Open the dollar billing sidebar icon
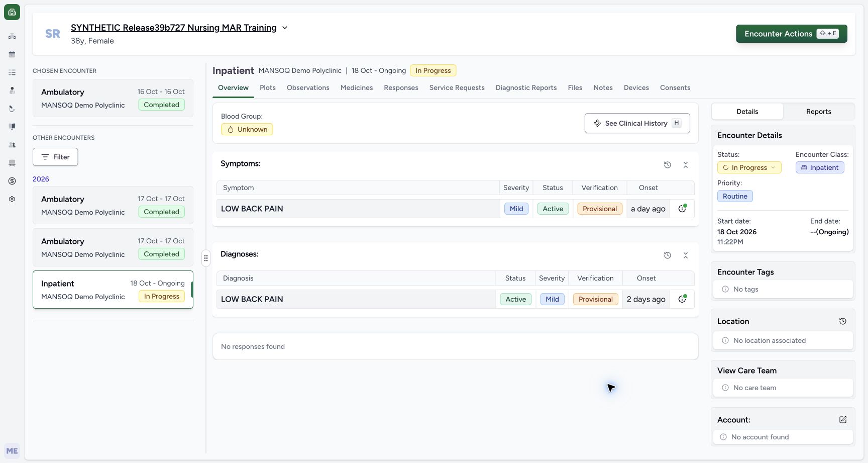Image resolution: width=868 pixels, height=463 pixels. (x=12, y=181)
